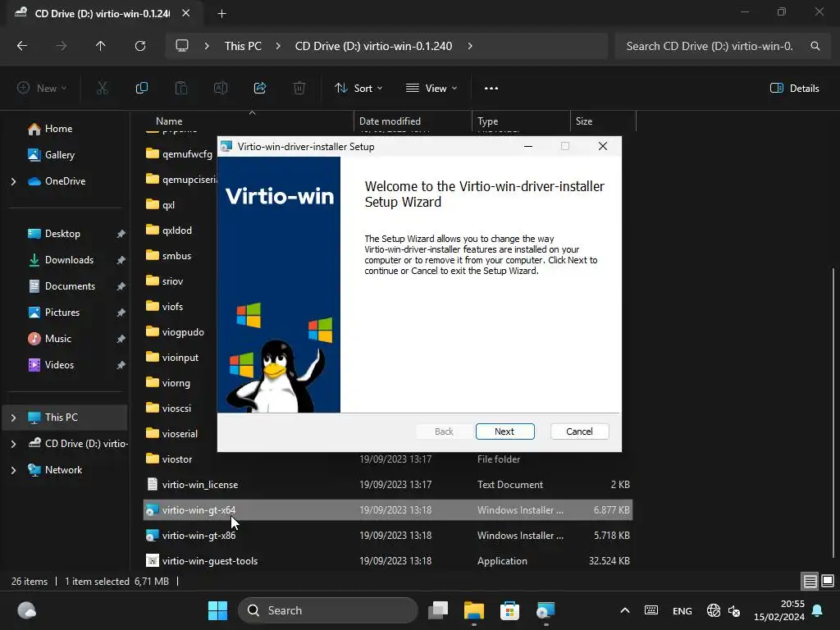
Task: Open the See more (three dots) menu
Action: [x=491, y=89]
